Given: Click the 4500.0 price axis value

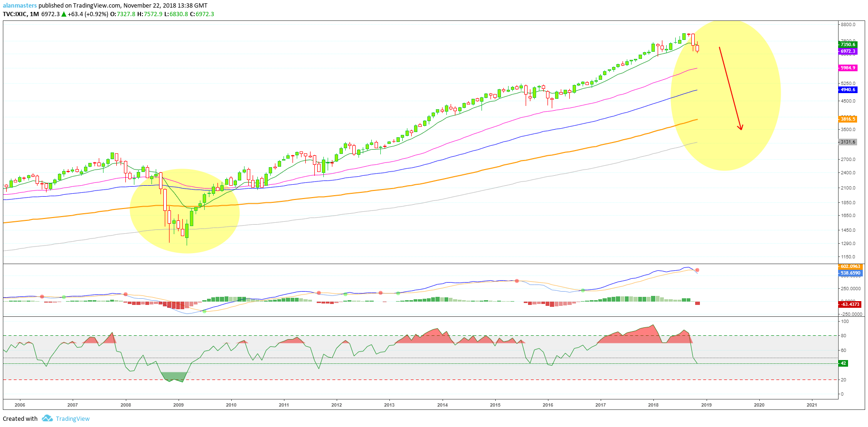Looking at the screenshot, I should pos(848,101).
